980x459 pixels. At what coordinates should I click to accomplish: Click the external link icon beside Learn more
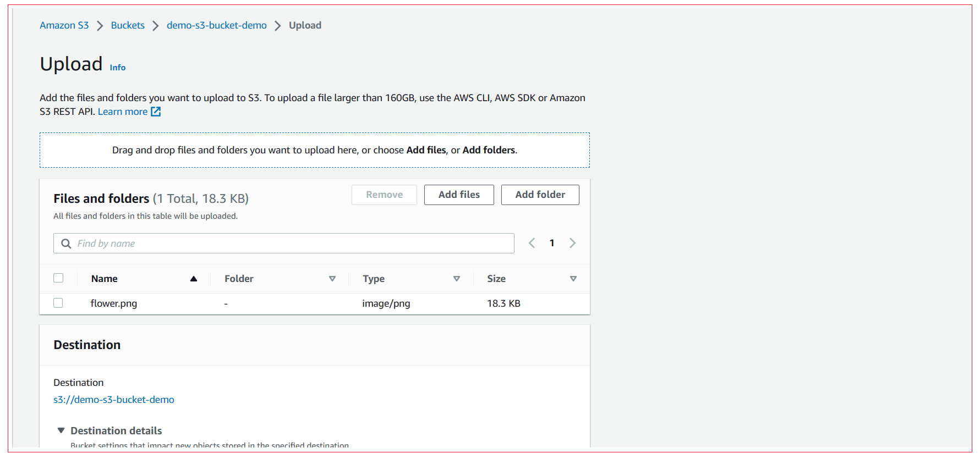coord(156,112)
